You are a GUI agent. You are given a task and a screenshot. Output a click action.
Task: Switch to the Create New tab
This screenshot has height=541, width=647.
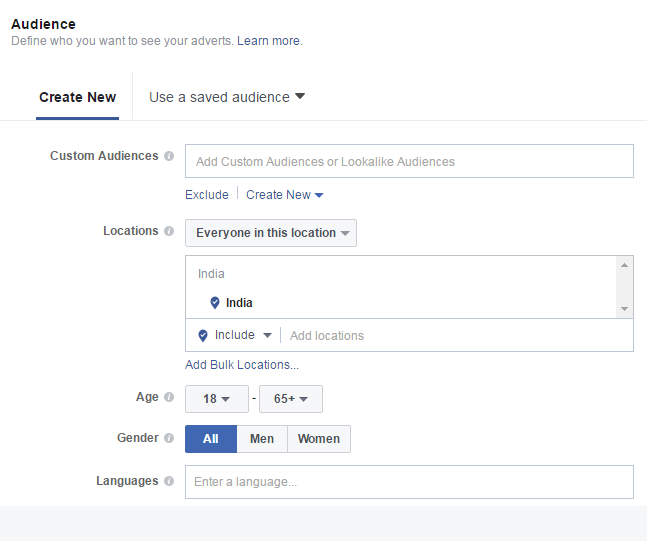(x=78, y=97)
